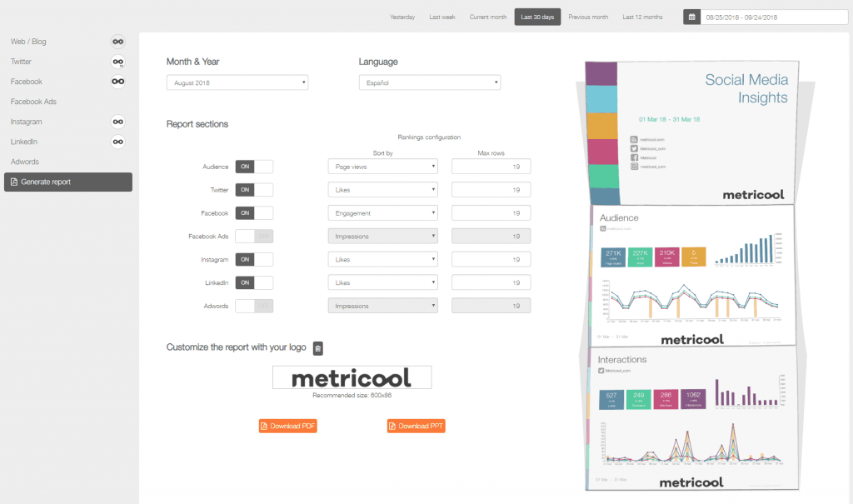Click Facebook max rows field
This screenshot has width=853, height=504.
tap(491, 213)
